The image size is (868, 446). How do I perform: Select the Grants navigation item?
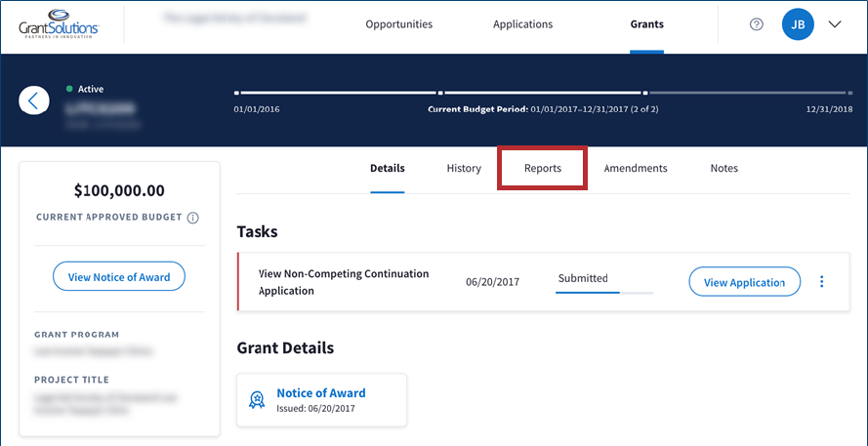(646, 24)
